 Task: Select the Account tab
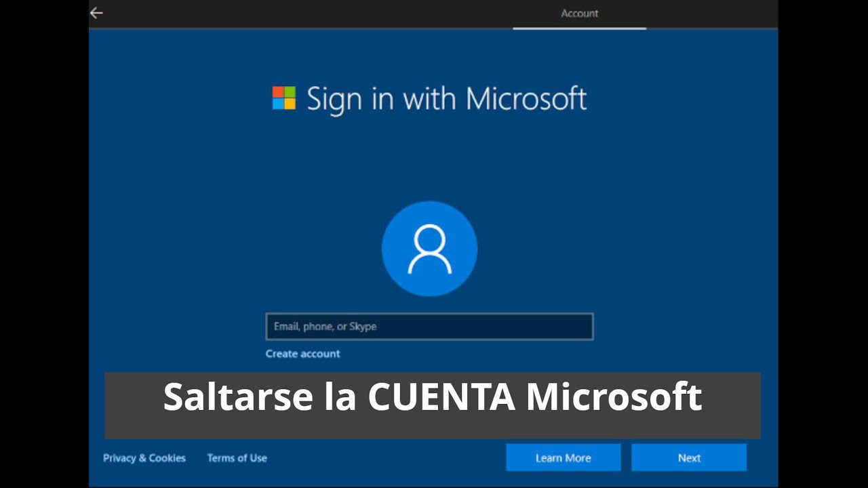click(580, 14)
